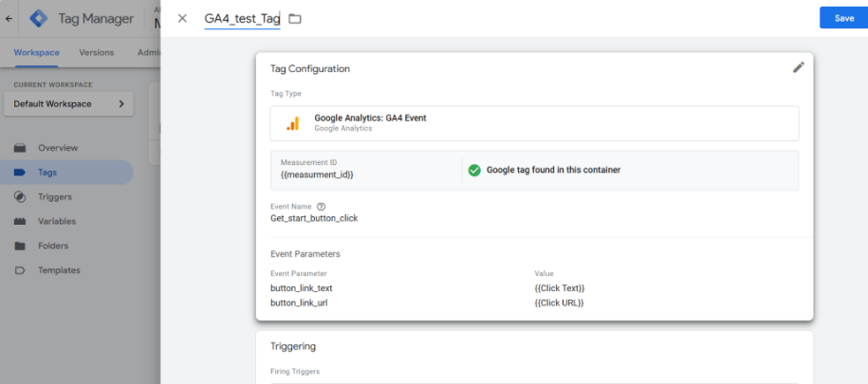Viewport: 868px width, 384px height.
Task: Edit the GA4_test_Tag name field
Action: tap(242, 19)
